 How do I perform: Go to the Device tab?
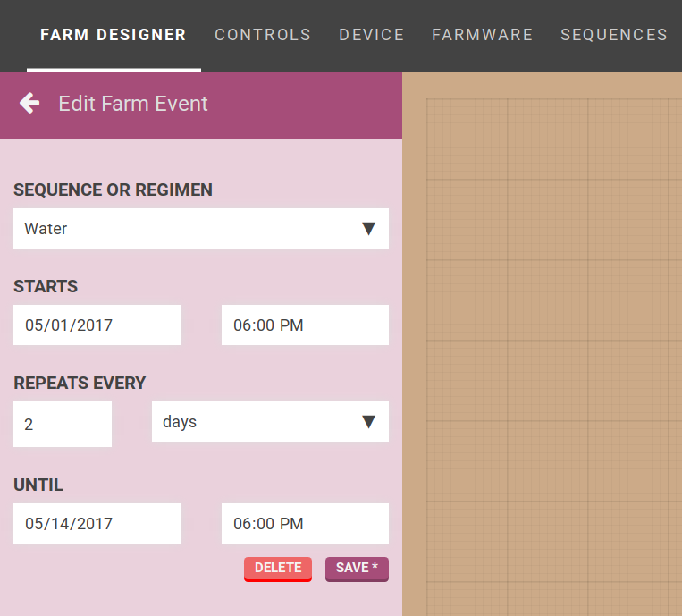coord(371,35)
